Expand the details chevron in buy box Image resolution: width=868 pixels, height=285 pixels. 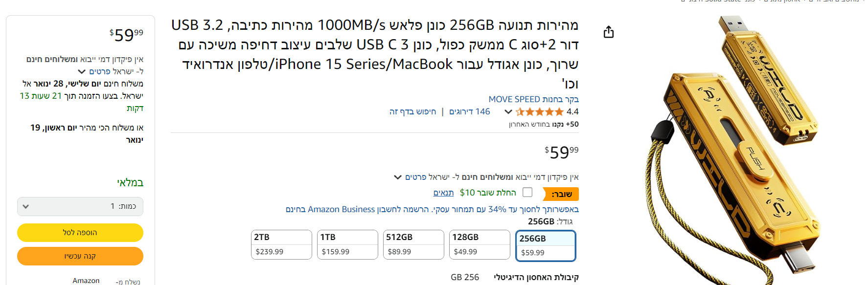coord(82,72)
